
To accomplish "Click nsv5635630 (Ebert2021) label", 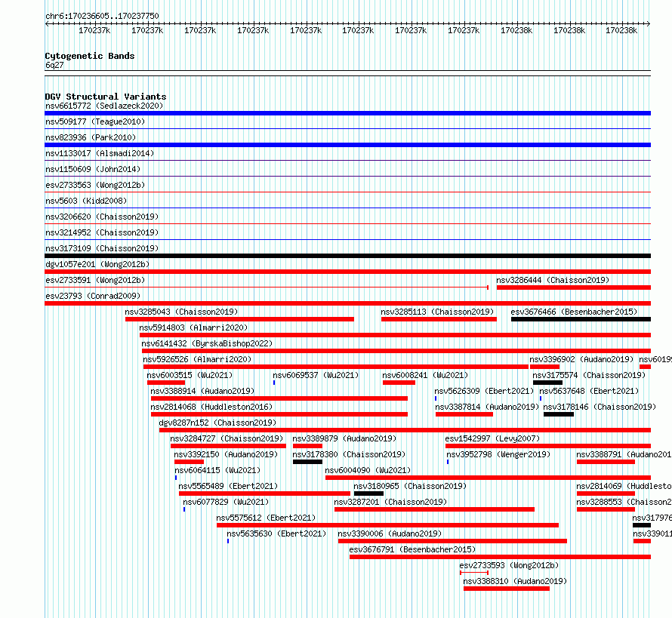I will pos(276,533).
